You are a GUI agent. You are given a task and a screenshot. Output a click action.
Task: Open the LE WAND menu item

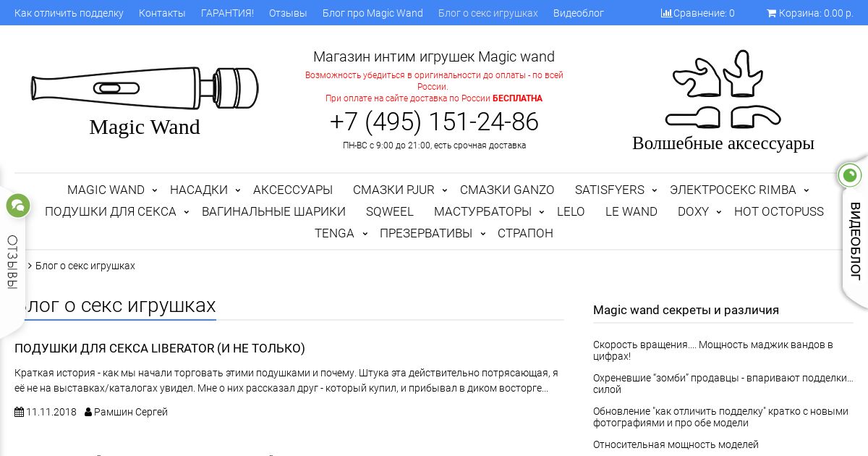coord(631,211)
